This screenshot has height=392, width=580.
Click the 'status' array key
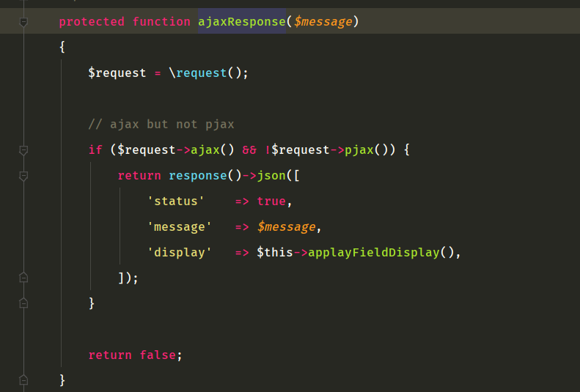click(x=176, y=201)
